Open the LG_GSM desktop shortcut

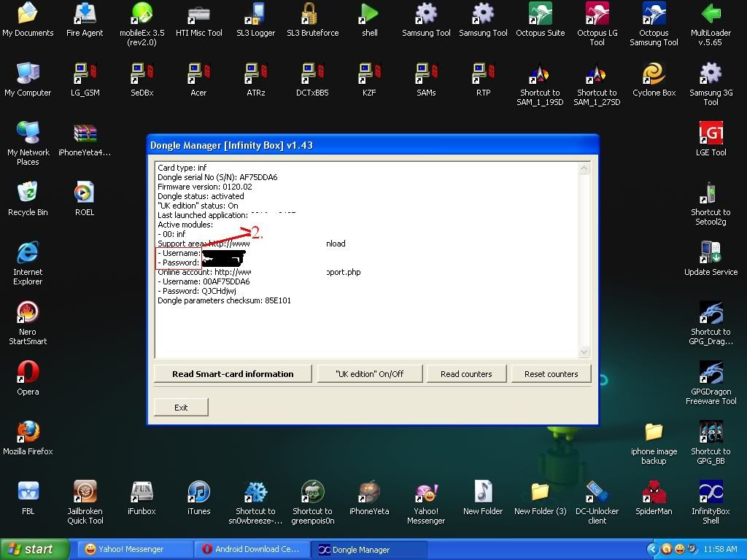(85, 79)
